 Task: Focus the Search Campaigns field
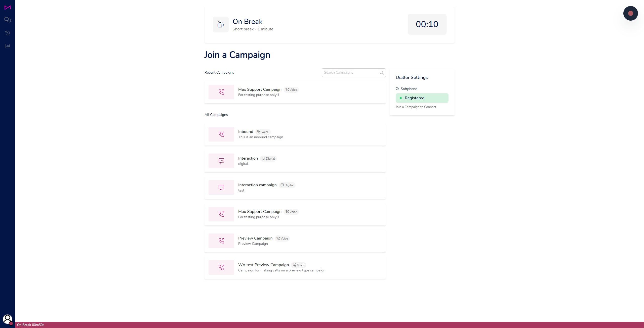[x=353, y=73]
